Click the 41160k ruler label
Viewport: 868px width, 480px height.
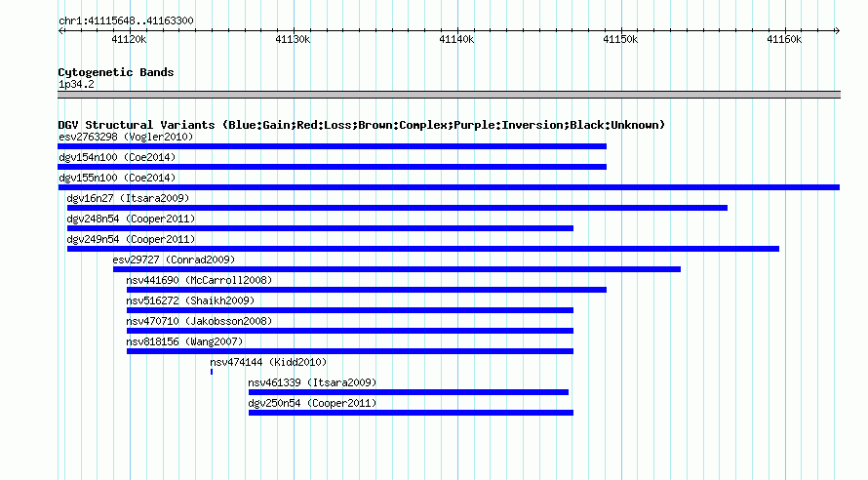click(784, 39)
